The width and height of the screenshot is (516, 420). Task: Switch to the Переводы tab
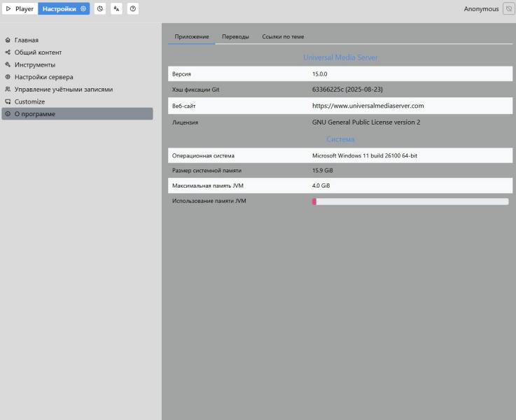click(235, 36)
